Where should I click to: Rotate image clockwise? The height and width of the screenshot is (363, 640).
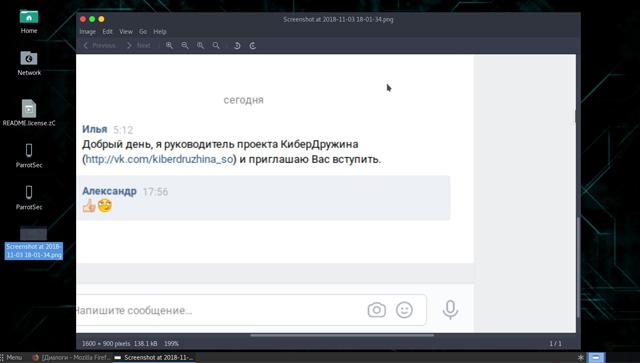coord(253,45)
